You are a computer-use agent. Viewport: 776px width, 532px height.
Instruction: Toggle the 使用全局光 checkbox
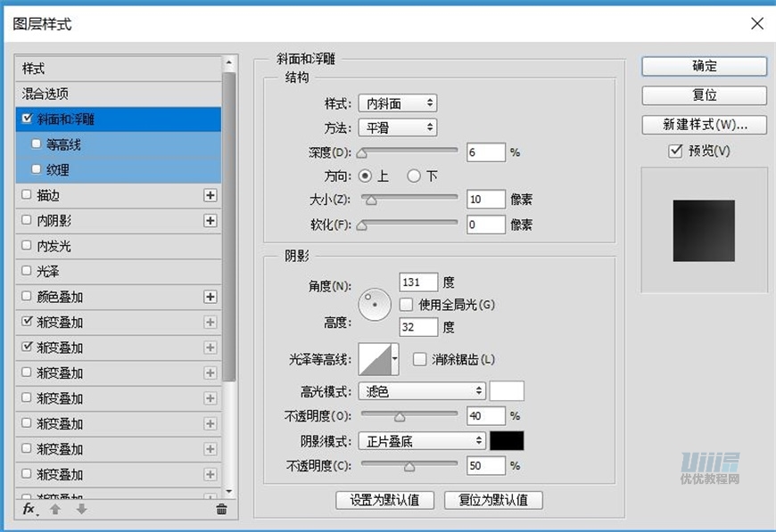click(407, 305)
